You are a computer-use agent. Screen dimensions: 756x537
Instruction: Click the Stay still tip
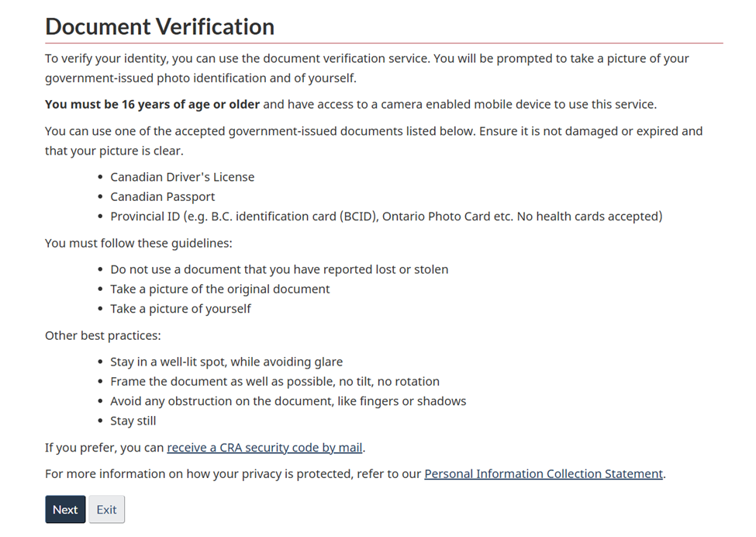(133, 421)
